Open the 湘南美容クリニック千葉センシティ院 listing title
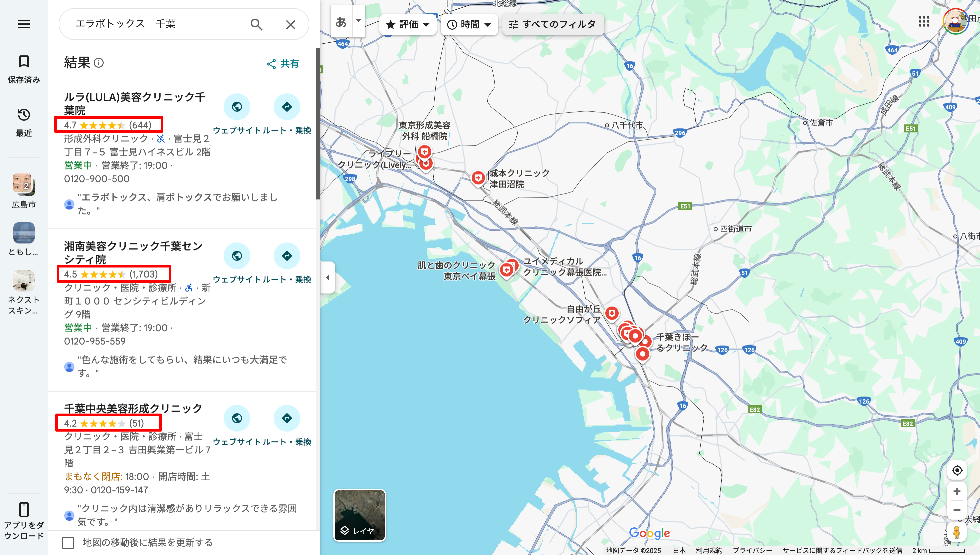 133,253
